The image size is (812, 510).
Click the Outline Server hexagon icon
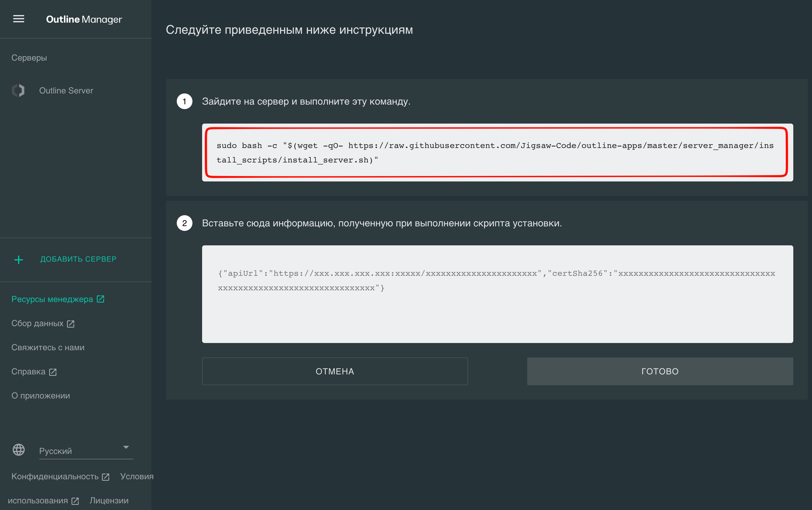pyautogui.click(x=18, y=90)
